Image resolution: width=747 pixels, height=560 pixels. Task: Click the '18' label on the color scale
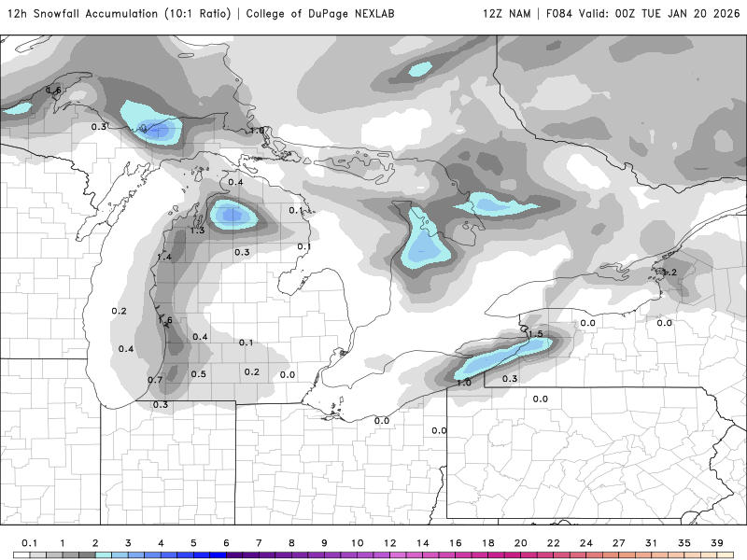pyautogui.click(x=488, y=543)
